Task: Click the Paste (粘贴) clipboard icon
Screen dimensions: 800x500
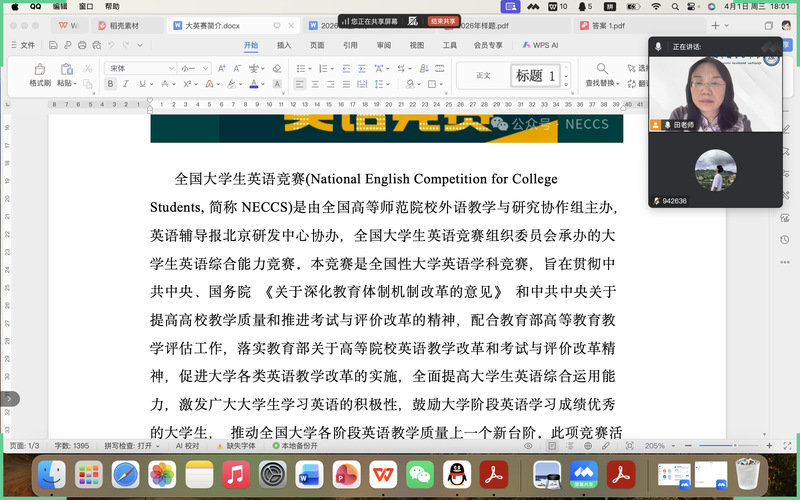Action: 66,69
